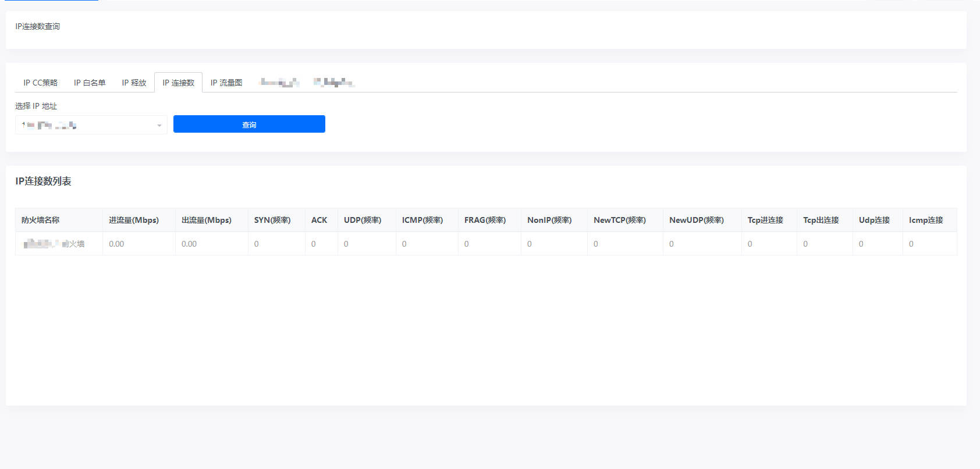Open the 选择 IP 地址 dropdown
The image size is (980, 469).
pos(91,125)
